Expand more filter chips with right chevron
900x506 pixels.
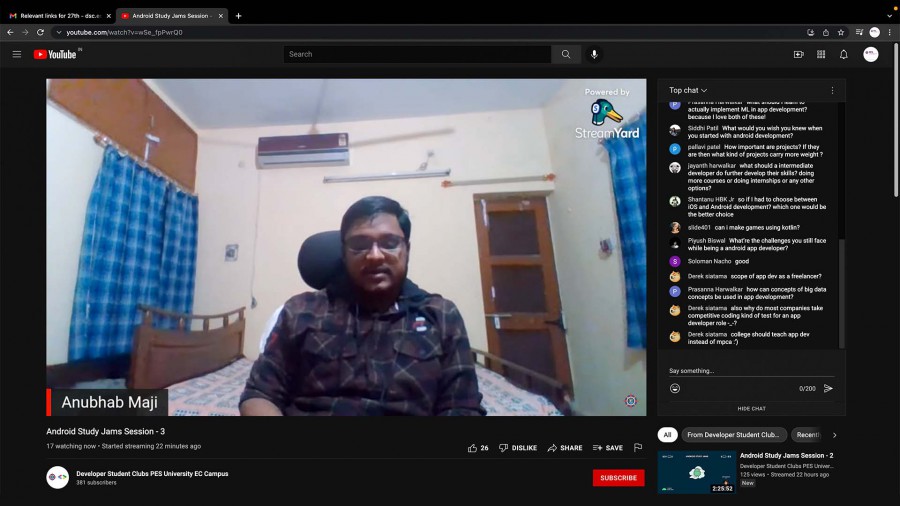tap(834, 435)
